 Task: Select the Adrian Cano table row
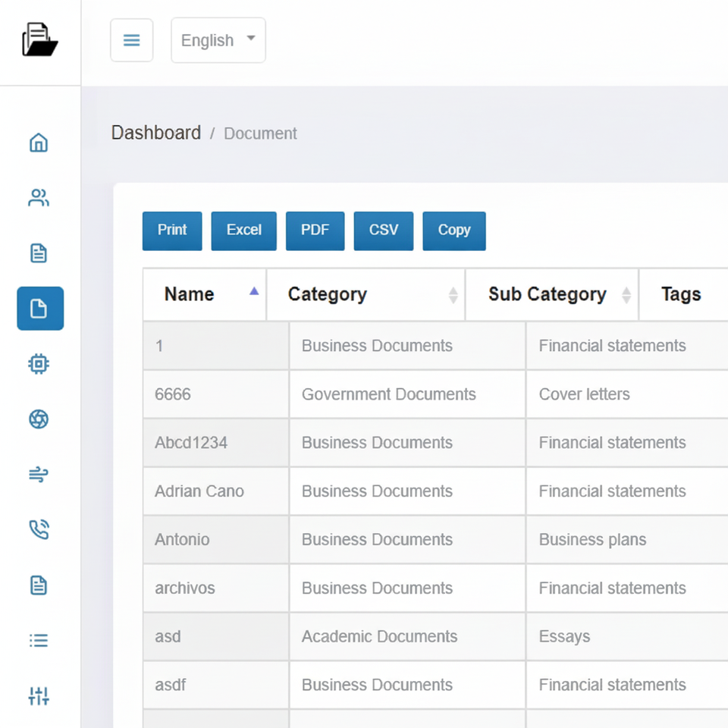pyautogui.click(x=199, y=491)
